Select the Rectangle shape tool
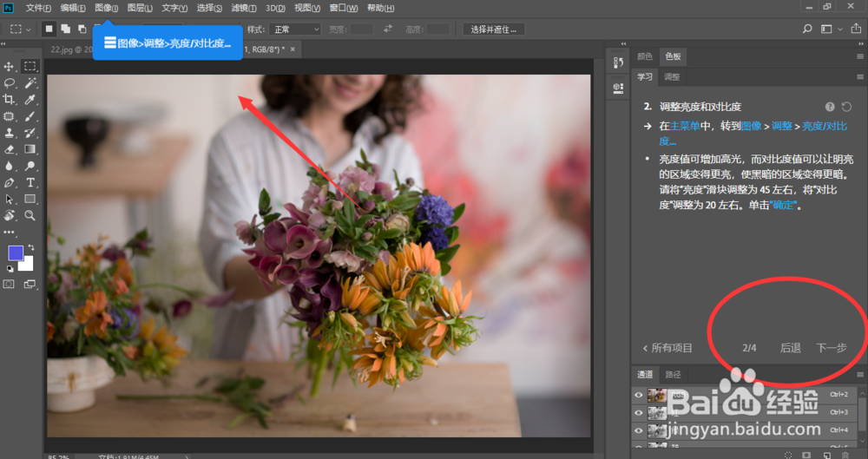Screen dimensions: 868x459 point(30,200)
